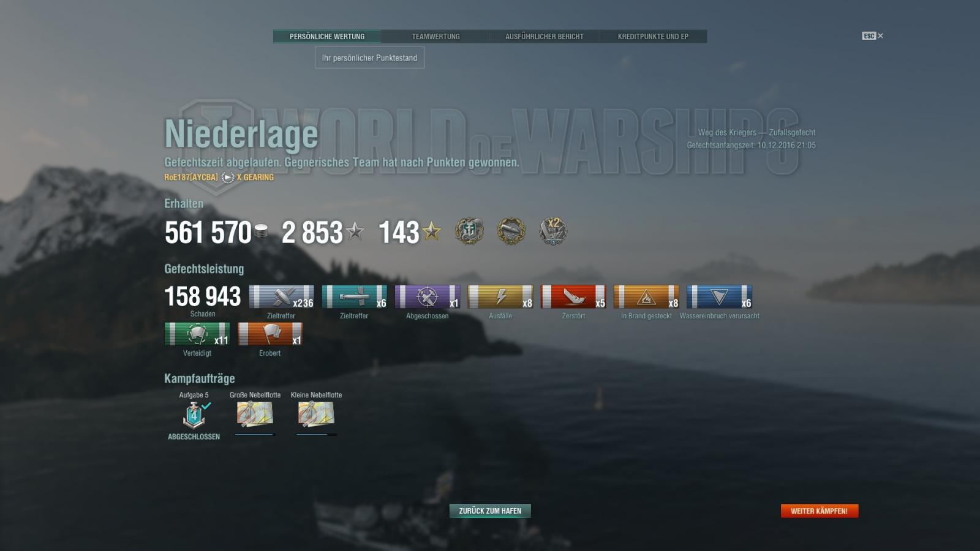Open the Teamwertung tab
The image size is (980, 551).
click(435, 37)
